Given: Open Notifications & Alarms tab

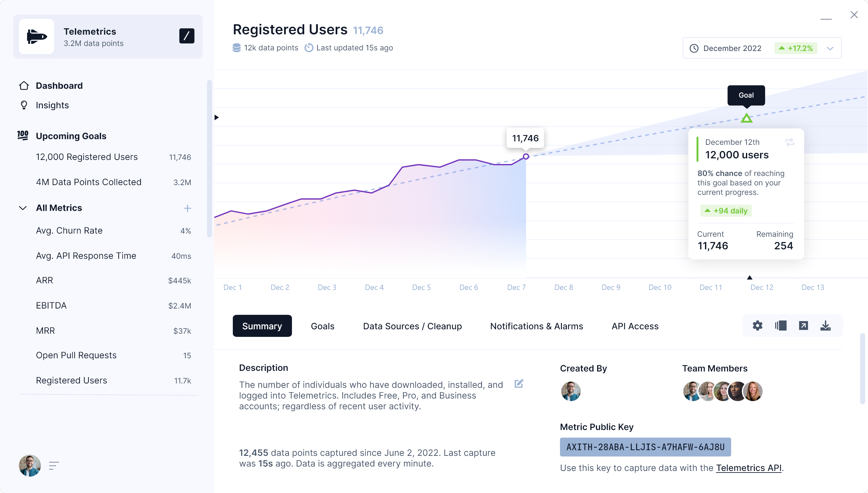Looking at the screenshot, I should pyautogui.click(x=536, y=326).
